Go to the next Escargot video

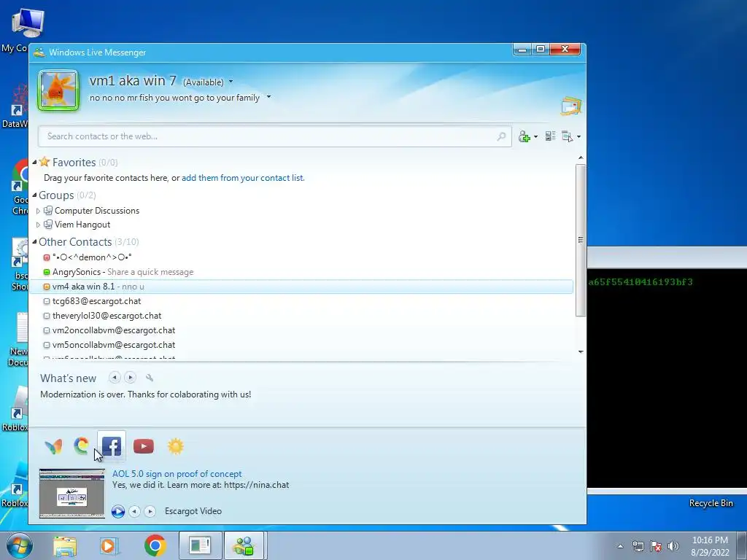pos(150,511)
